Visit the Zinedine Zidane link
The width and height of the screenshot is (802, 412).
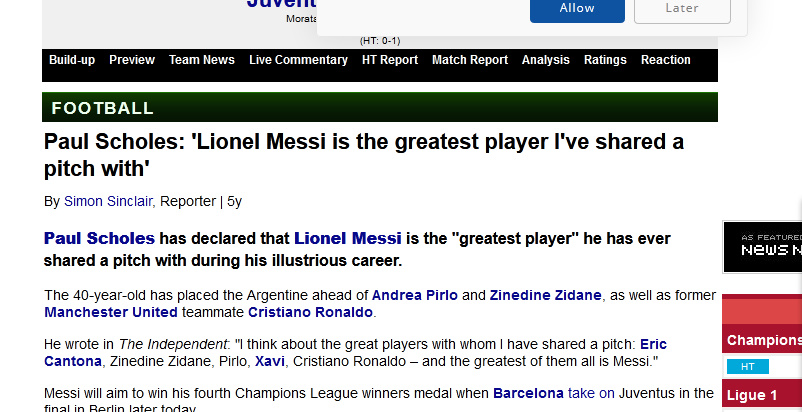545,295
